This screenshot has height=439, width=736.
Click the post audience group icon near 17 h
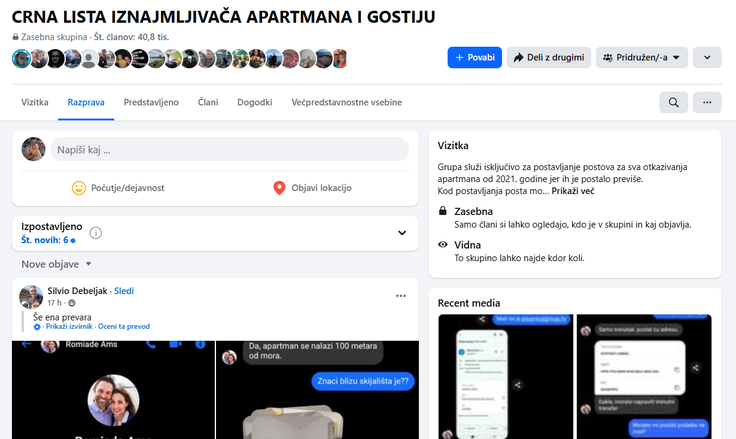[x=72, y=303]
